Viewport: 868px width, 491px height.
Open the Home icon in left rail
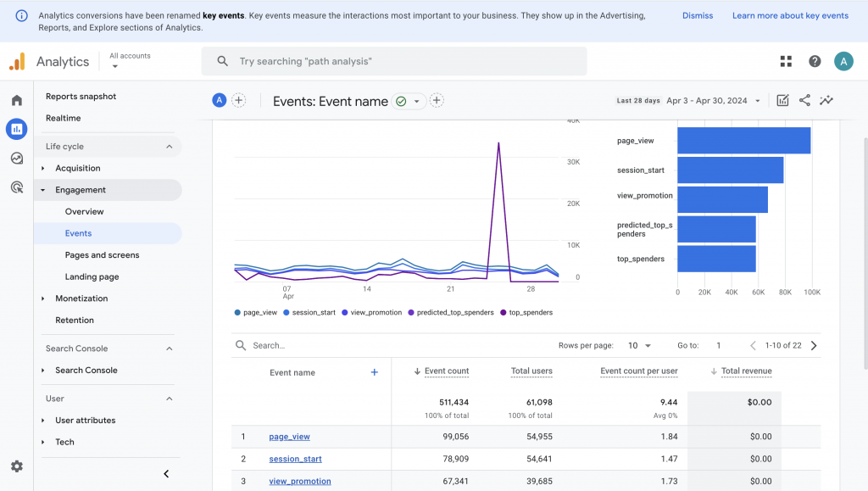tap(16, 100)
